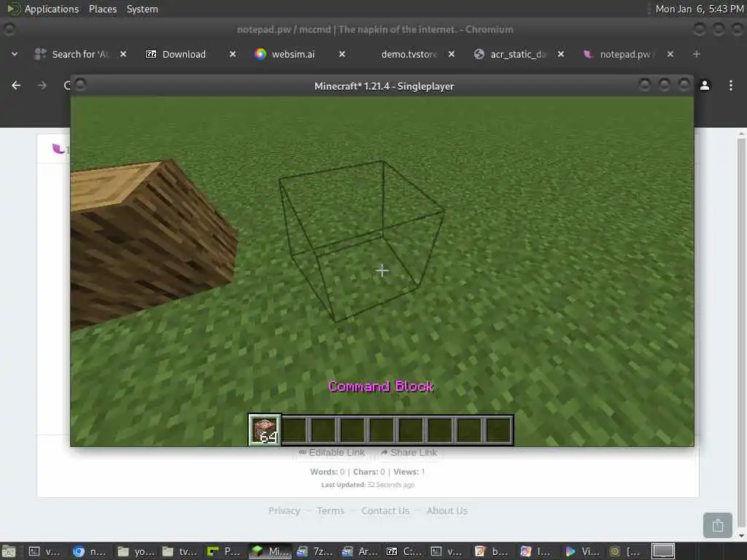This screenshot has height=560, width=747.
Task: Click the Chromium forward arrow
Action: coord(42,85)
